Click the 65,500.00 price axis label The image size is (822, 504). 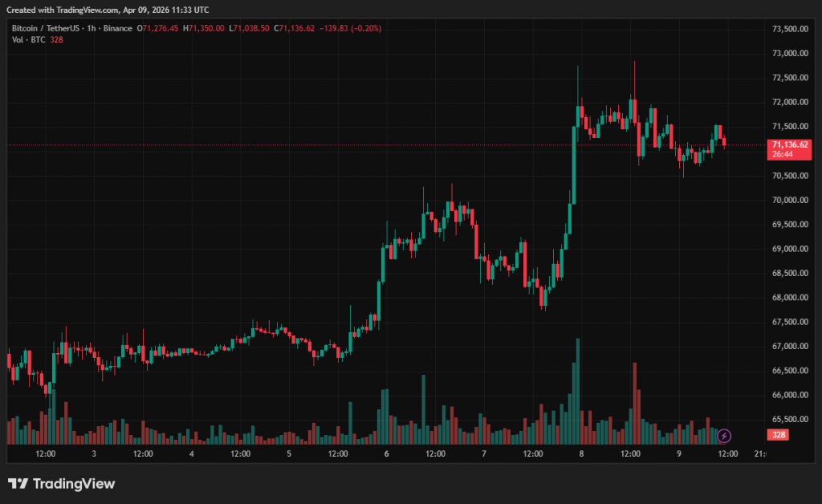(789, 420)
